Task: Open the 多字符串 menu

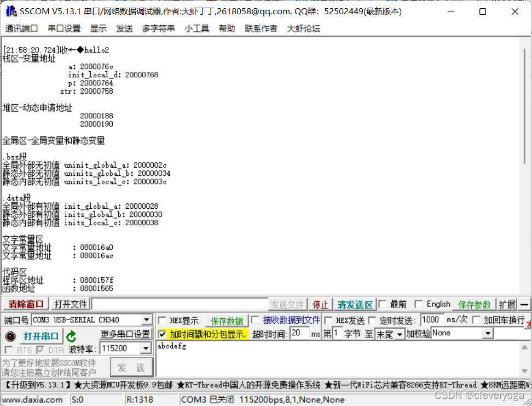Action: [157, 28]
